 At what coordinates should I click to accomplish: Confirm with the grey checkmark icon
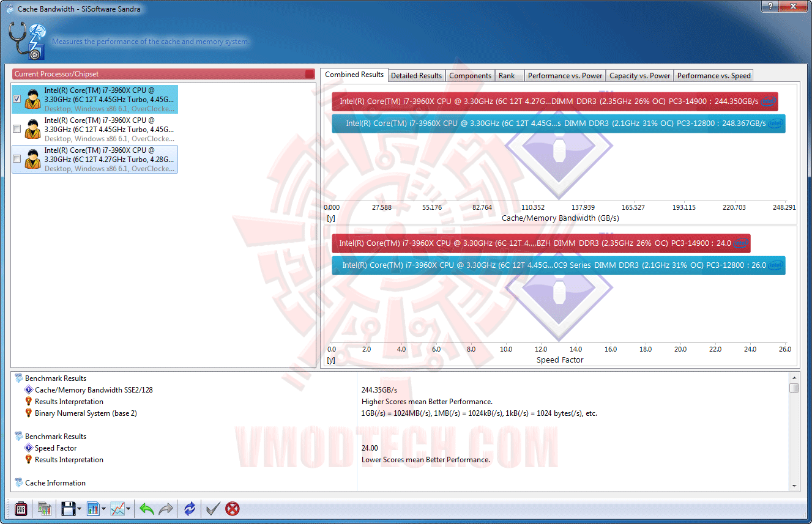[x=212, y=508]
